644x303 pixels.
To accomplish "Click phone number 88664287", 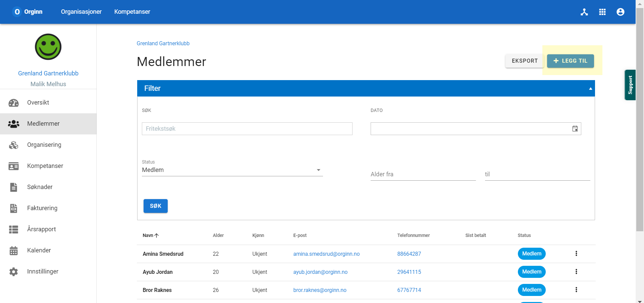I will pos(409,254).
